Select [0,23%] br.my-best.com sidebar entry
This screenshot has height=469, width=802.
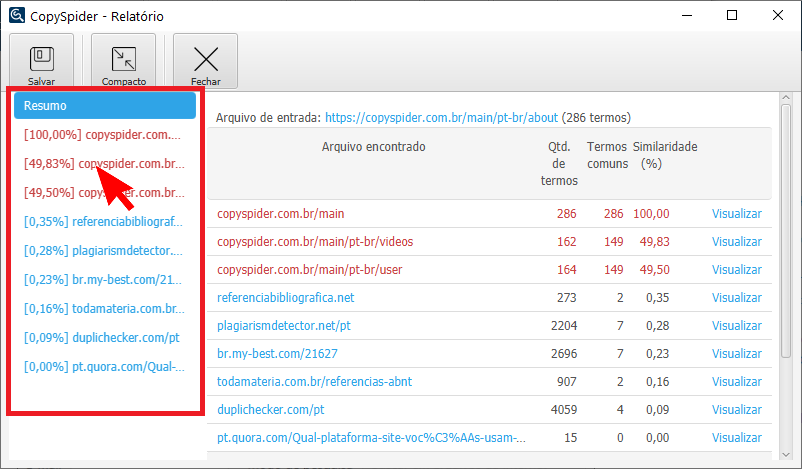coord(103,280)
